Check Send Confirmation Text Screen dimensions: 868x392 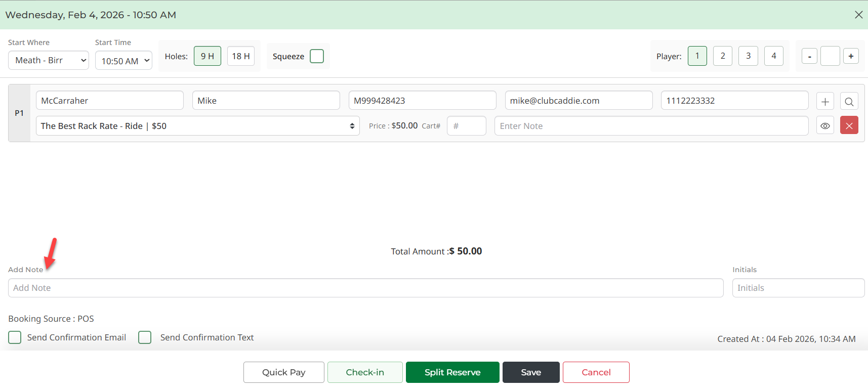tap(145, 337)
